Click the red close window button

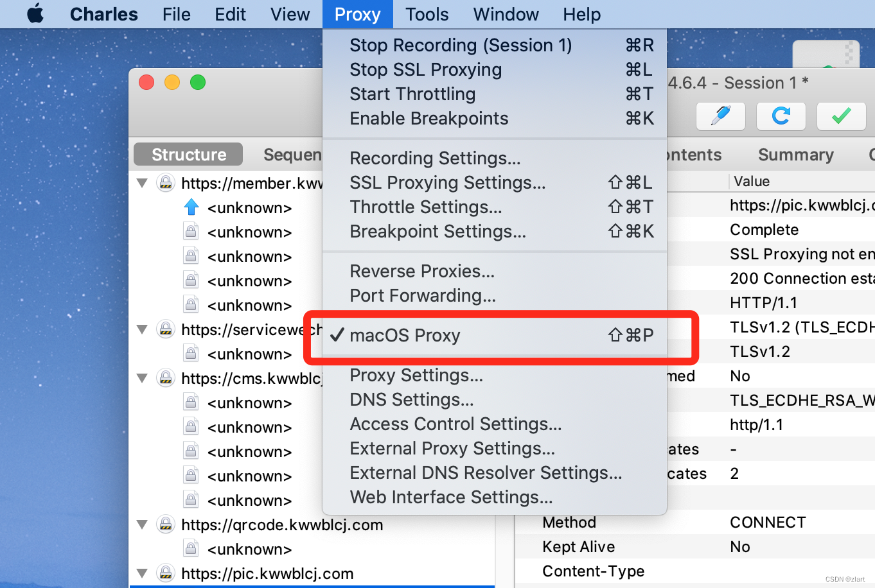(x=146, y=82)
